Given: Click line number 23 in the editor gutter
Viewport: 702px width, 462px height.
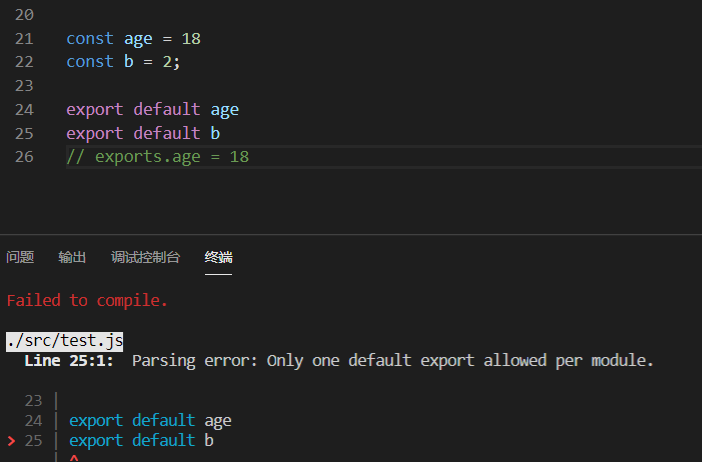Looking at the screenshot, I should 24,86.
